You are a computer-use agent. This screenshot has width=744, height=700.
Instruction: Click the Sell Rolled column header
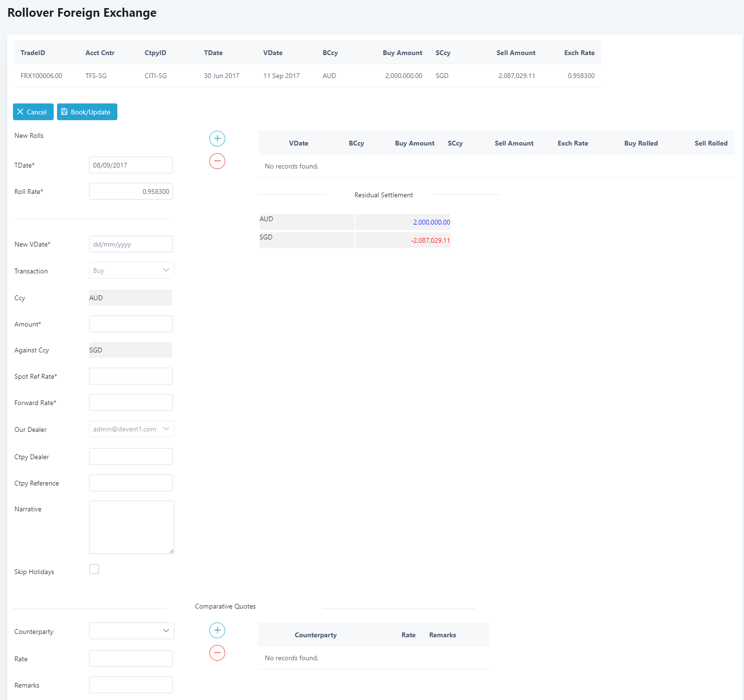coord(711,143)
